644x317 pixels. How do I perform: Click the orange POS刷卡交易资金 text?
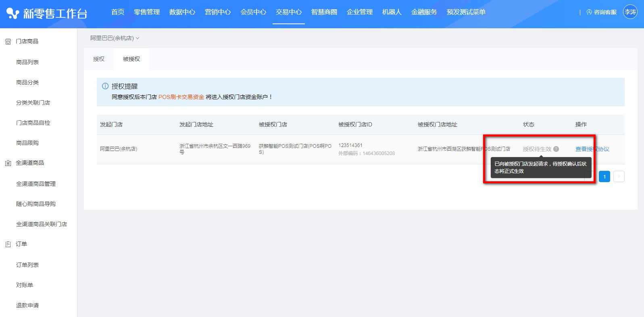[181, 97]
